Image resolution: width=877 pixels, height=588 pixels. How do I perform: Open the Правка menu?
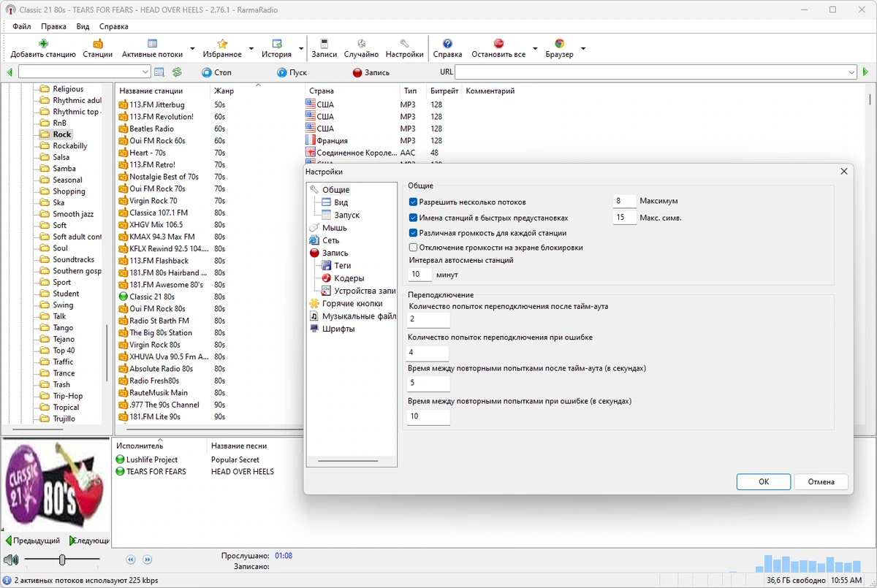tap(53, 26)
